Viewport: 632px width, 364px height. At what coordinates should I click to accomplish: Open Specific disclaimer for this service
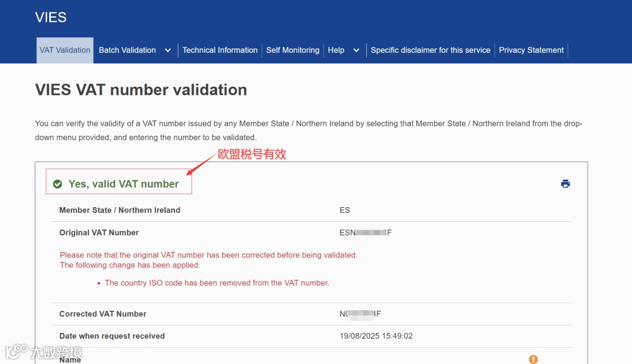pyautogui.click(x=431, y=50)
